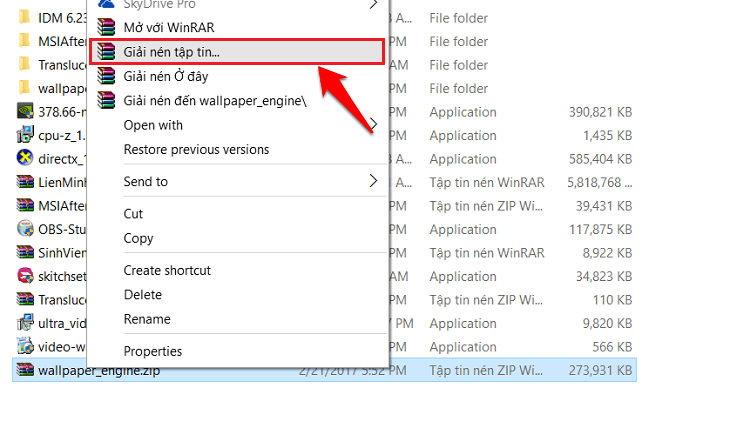730x428 pixels.
Task: Click the wallpaper_engine.zip archive icon
Action: point(25,370)
